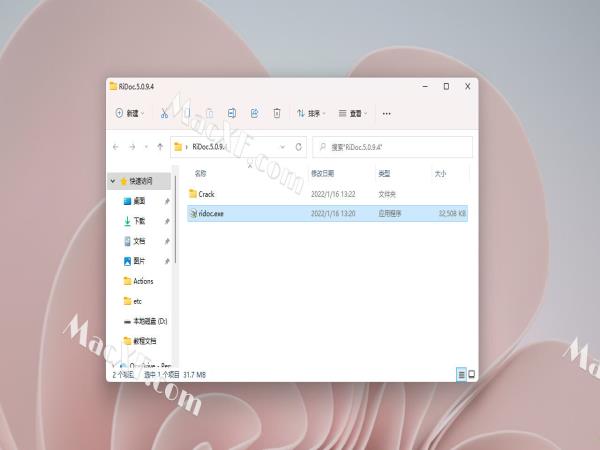Screen dimensions: 600x450
Task: Click the 2022/1/16 13:20 date cell
Action: click(333, 214)
